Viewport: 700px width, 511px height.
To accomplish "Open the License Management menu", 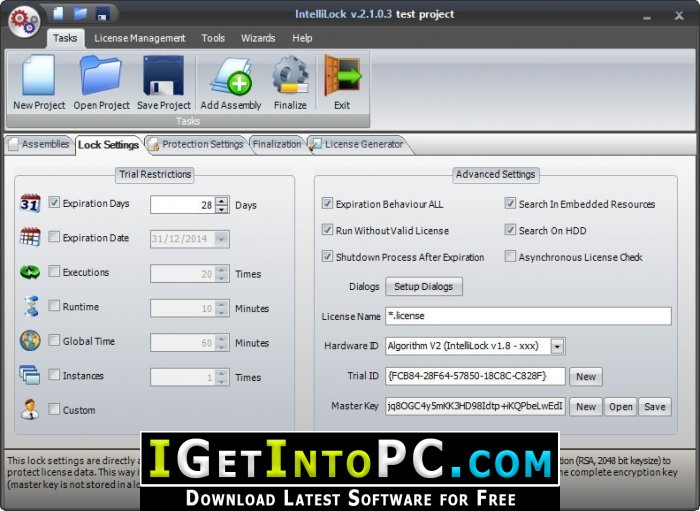I will [x=140, y=38].
